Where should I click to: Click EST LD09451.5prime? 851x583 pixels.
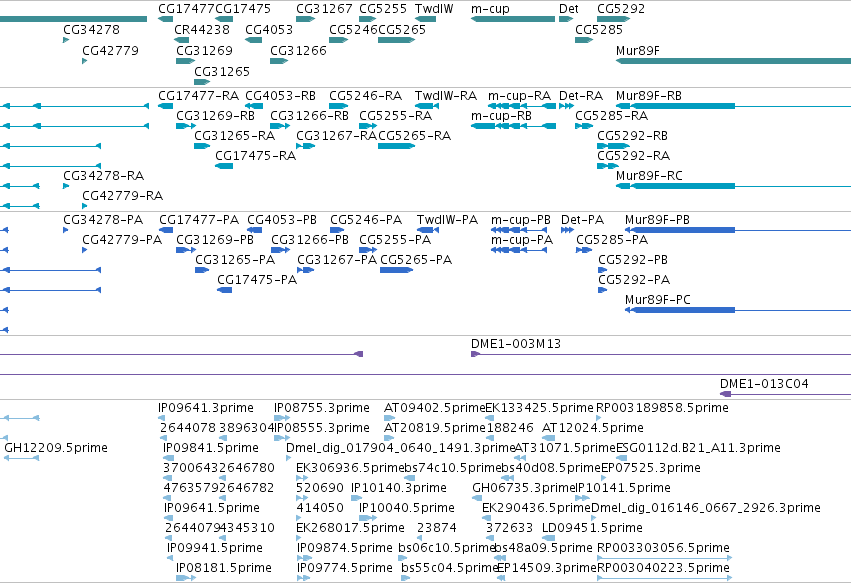point(592,528)
